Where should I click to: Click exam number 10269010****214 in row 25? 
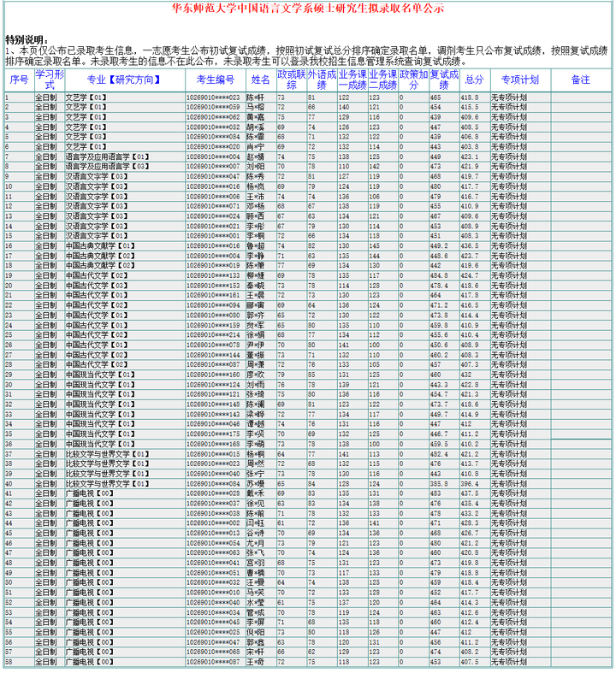coord(213,334)
